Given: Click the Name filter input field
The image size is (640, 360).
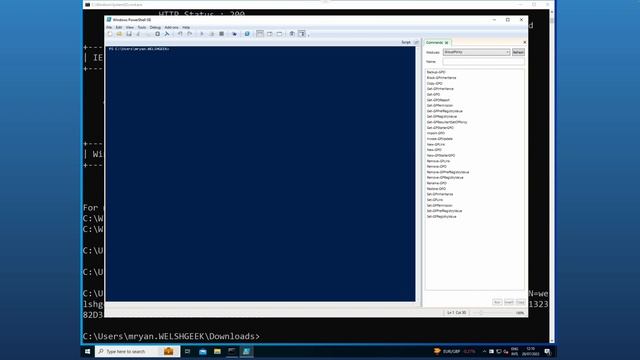Looking at the screenshot, I should coord(483,62).
